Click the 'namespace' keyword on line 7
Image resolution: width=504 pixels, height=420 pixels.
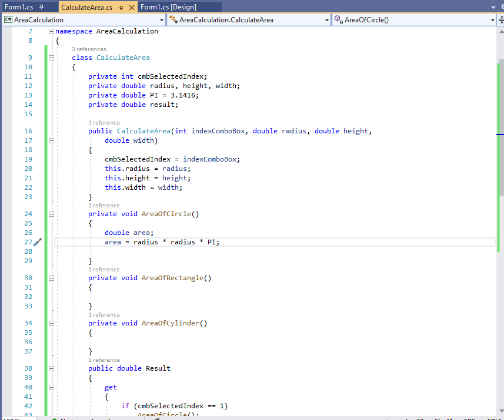(x=74, y=32)
